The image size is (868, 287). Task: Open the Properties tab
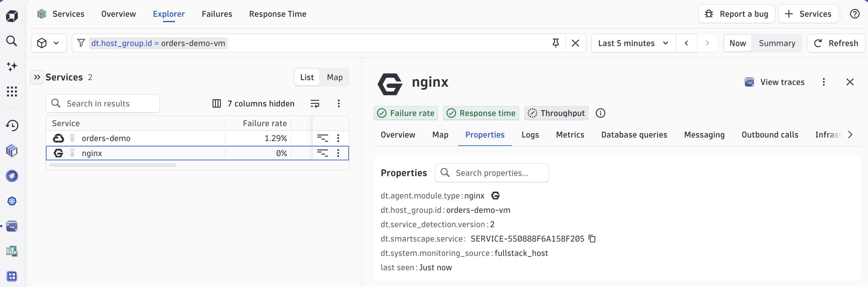click(x=485, y=135)
